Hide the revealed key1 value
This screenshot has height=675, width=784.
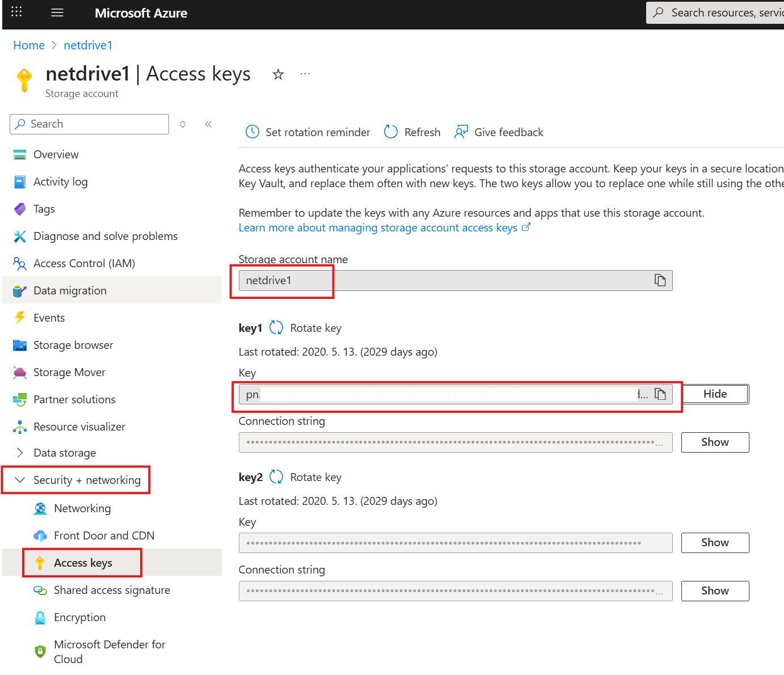(x=714, y=394)
